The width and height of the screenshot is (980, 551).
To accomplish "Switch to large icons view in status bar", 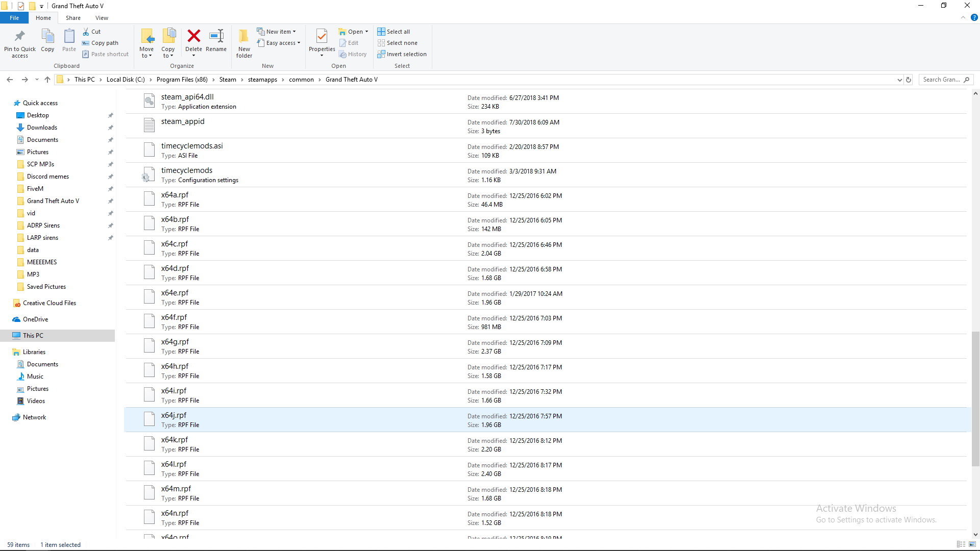I will point(972,544).
